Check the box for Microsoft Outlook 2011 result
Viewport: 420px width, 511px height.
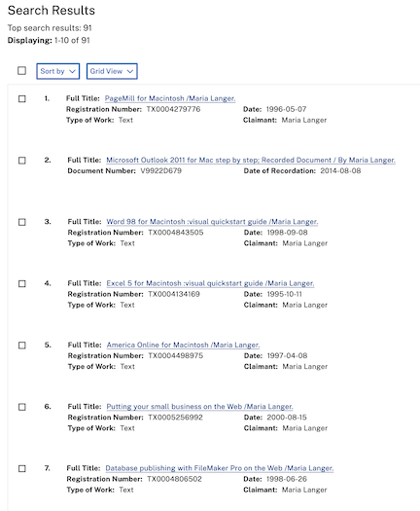[x=21, y=161]
